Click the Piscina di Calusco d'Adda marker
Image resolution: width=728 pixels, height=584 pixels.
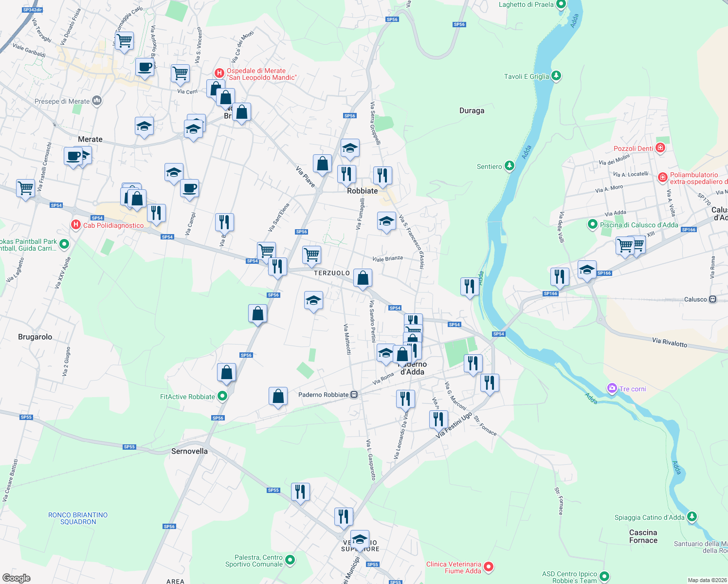(x=593, y=225)
